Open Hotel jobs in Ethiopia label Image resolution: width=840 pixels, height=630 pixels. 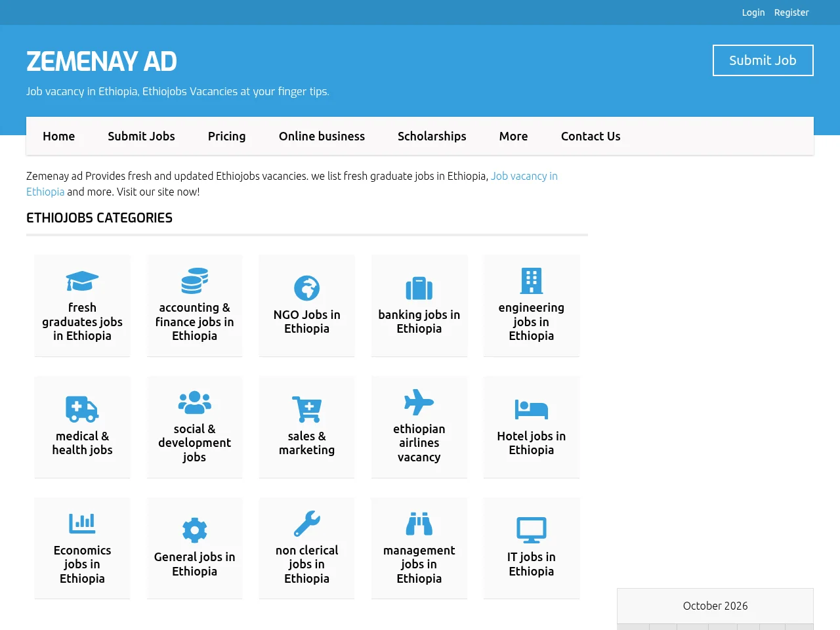(x=532, y=443)
